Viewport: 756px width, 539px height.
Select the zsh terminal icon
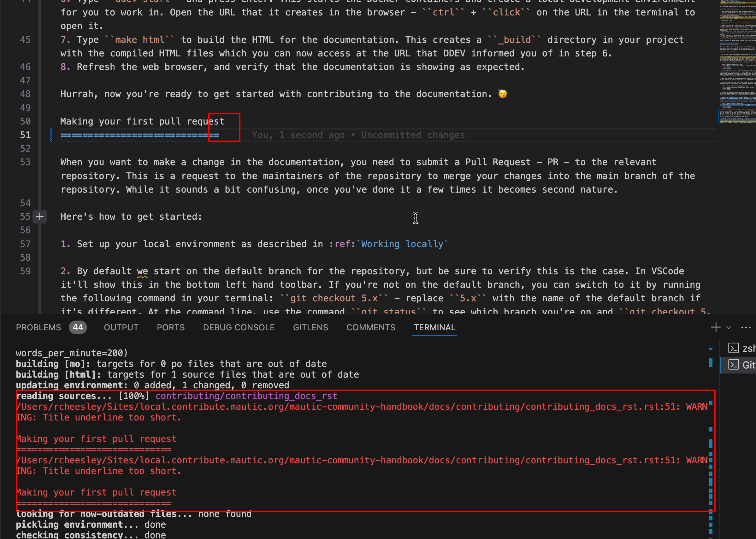pos(733,348)
